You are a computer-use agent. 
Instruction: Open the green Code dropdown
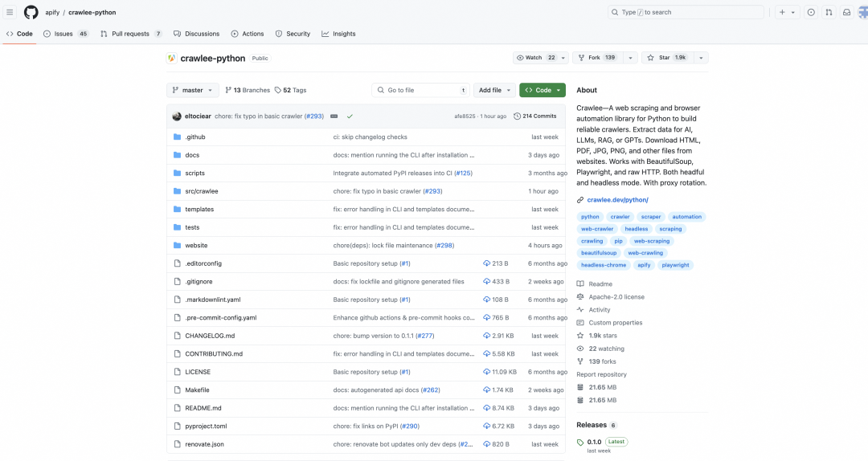point(542,90)
